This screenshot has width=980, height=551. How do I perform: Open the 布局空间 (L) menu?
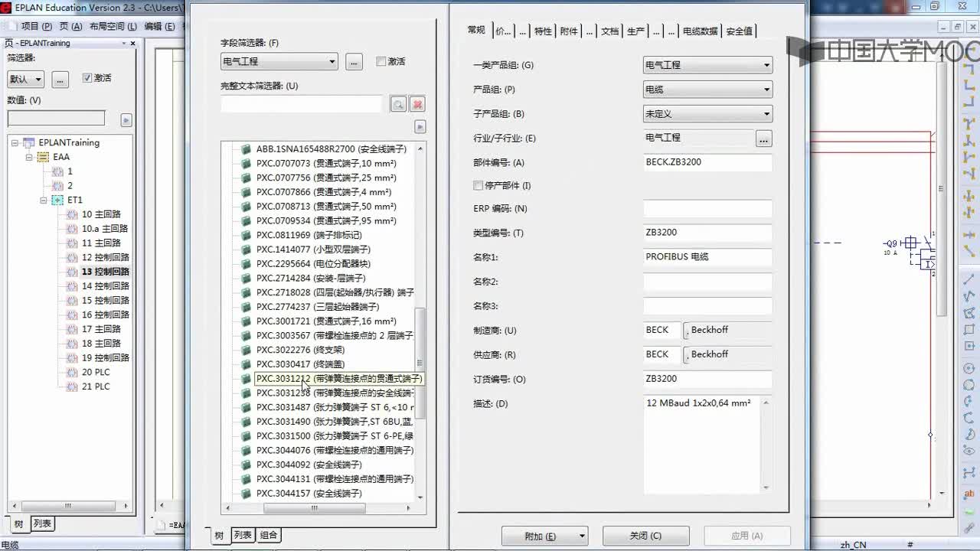coord(113,26)
